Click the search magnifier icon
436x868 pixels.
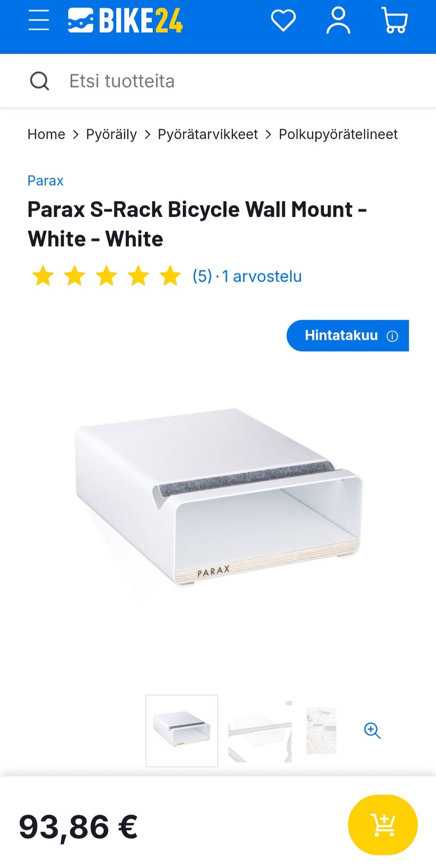coord(40,81)
